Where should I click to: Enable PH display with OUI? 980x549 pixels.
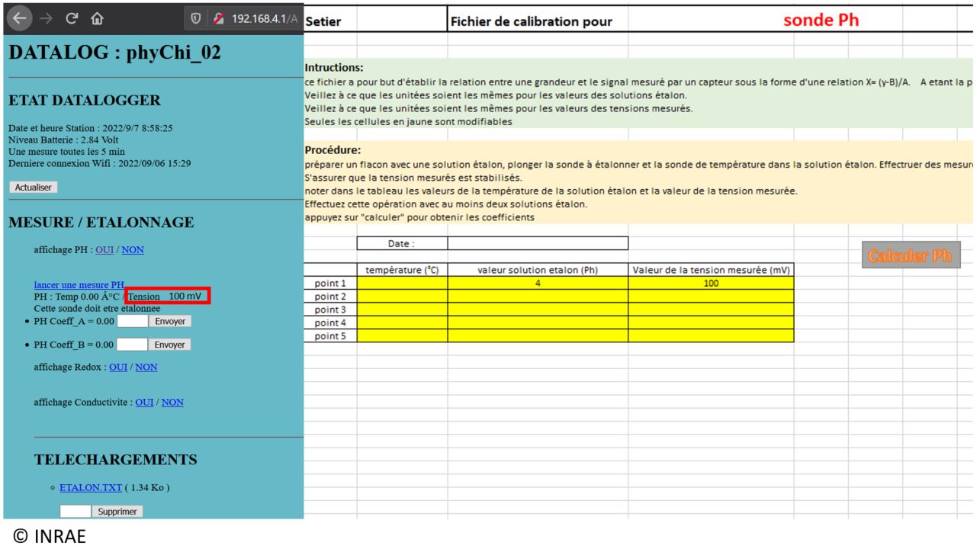point(104,249)
